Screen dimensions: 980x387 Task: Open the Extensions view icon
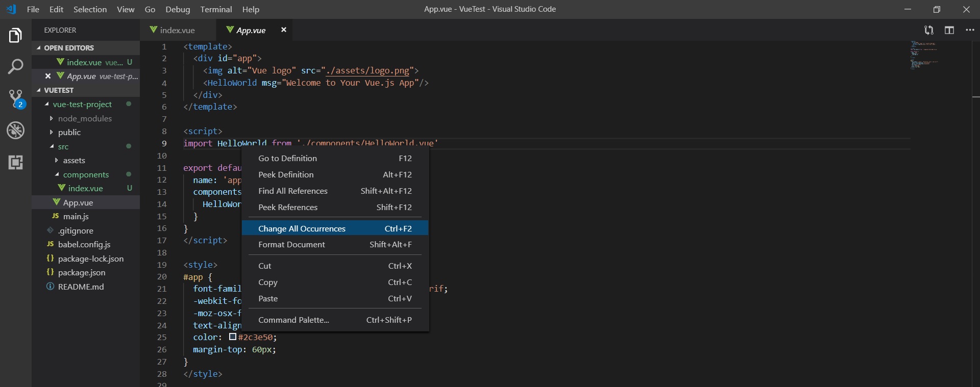coord(15,163)
